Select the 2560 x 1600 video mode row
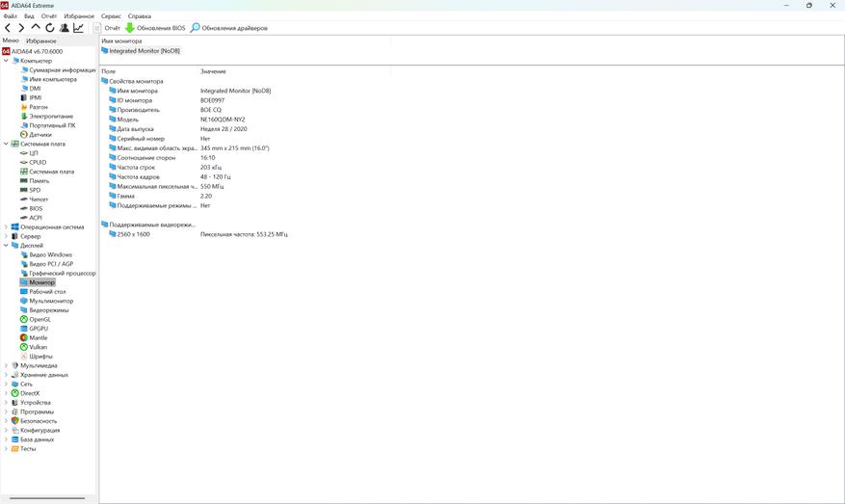The height and width of the screenshot is (504, 845). pyautogui.click(x=198, y=234)
